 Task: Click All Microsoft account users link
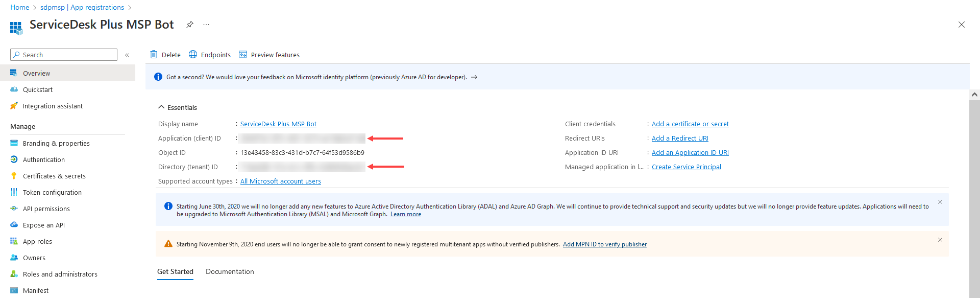coord(281,181)
